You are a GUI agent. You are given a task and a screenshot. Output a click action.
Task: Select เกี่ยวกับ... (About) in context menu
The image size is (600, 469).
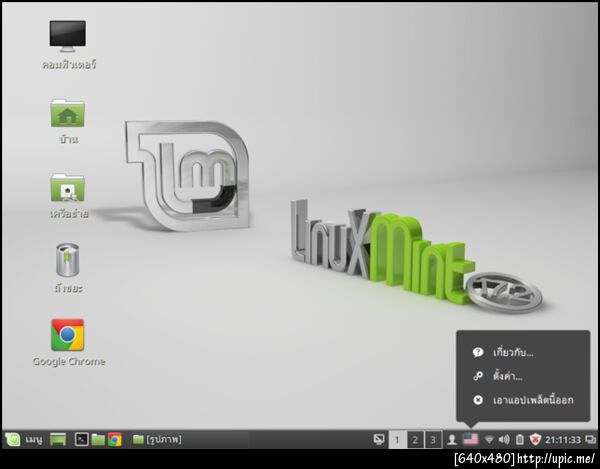523,352
